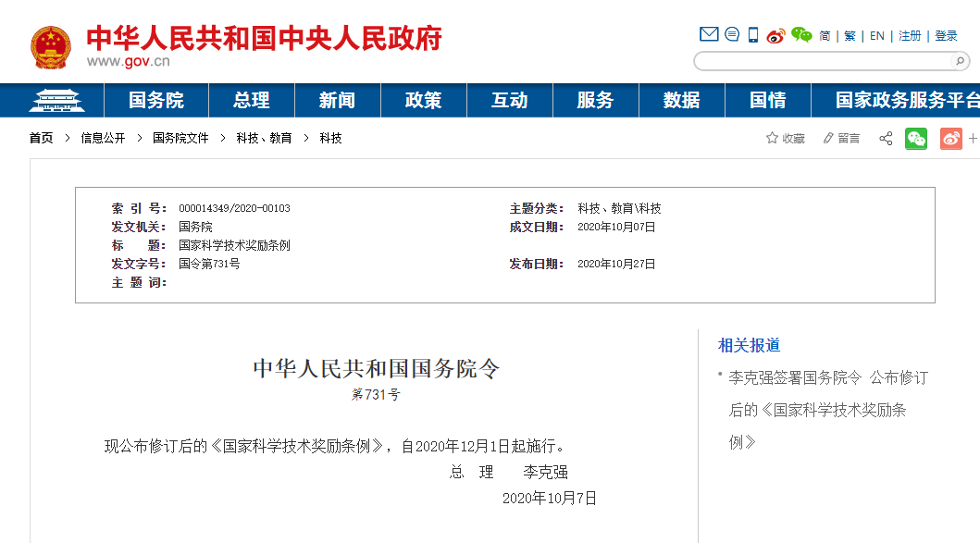The height and width of the screenshot is (543, 980).
Task: Open the chat bubble message icon
Action: pos(732,35)
